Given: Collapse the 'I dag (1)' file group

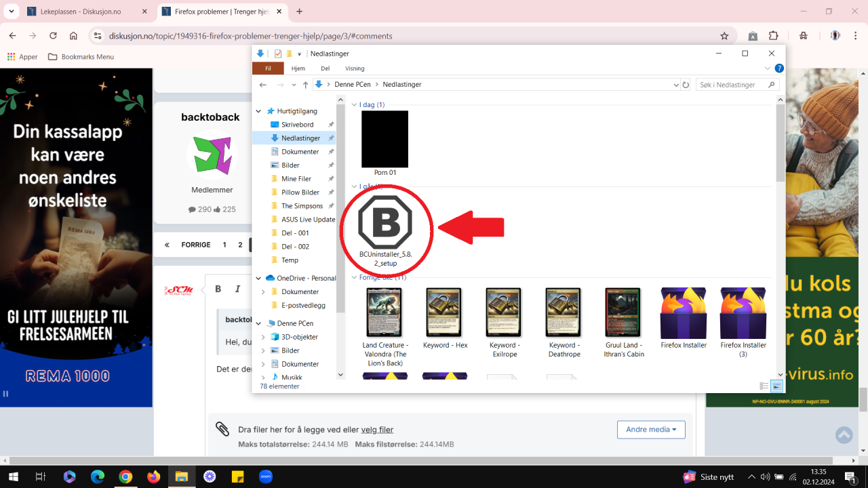Looking at the screenshot, I should [x=354, y=104].
